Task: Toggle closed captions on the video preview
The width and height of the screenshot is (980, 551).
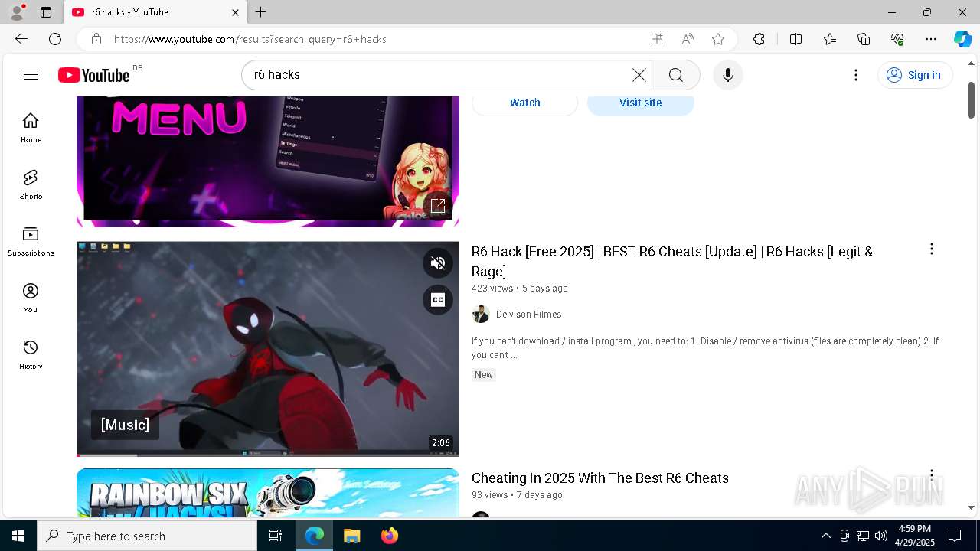Action: coord(438,299)
